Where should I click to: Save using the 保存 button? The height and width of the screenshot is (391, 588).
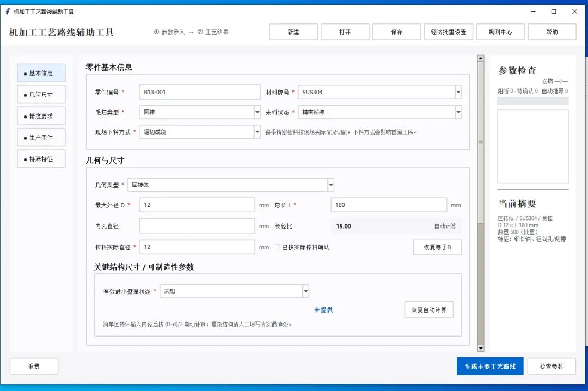click(x=396, y=32)
